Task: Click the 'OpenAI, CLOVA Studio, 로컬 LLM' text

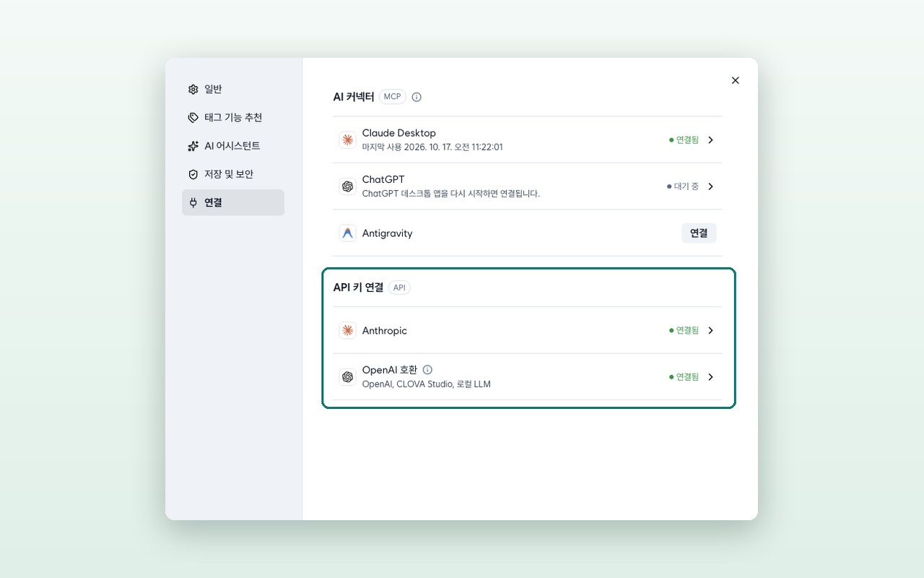Action: (427, 384)
